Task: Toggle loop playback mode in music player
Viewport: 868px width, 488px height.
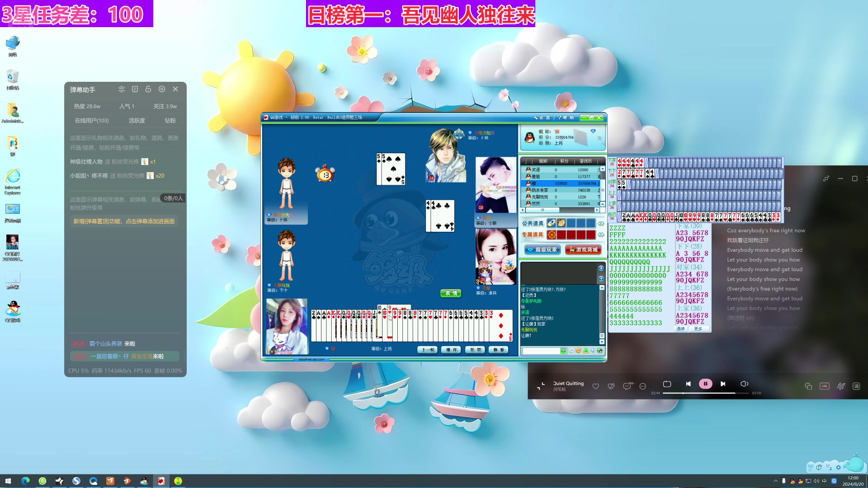Action: coord(667,384)
